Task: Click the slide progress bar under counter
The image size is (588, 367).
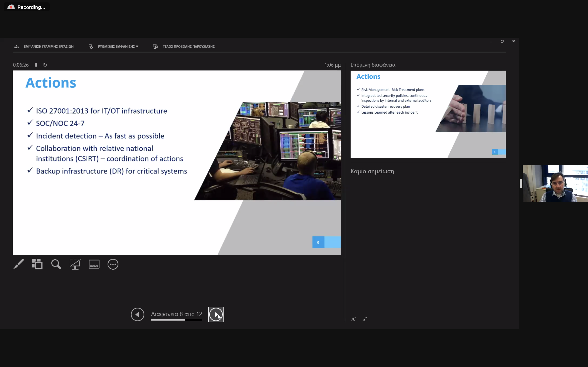Action: [x=176, y=320]
